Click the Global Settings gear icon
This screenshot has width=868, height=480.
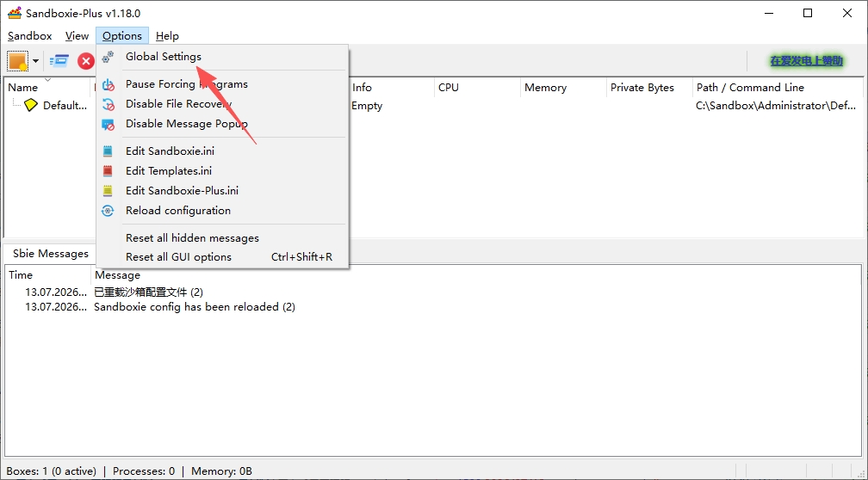(x=108, y=57)
